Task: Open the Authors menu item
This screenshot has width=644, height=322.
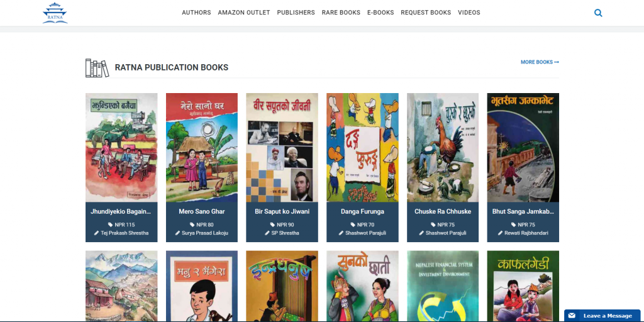Action: [x=196, y=13]
